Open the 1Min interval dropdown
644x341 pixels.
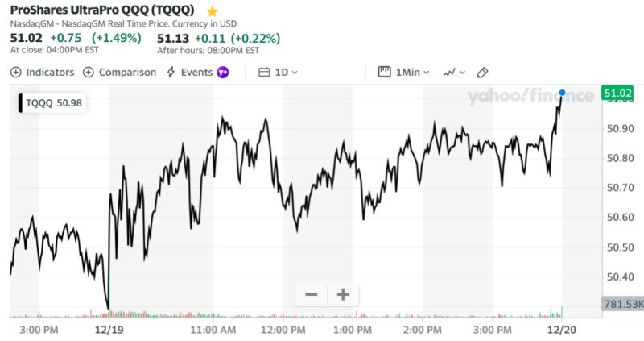click(x=413, y=72)
